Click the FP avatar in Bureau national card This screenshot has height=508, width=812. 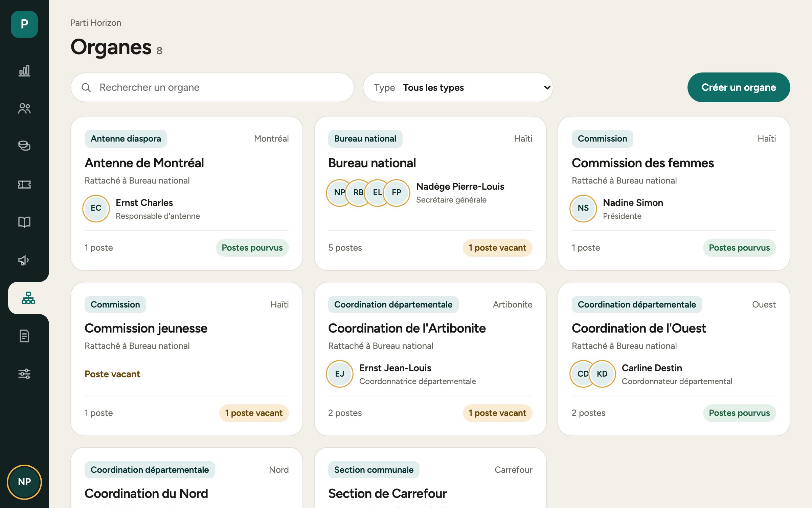point(396,193)
